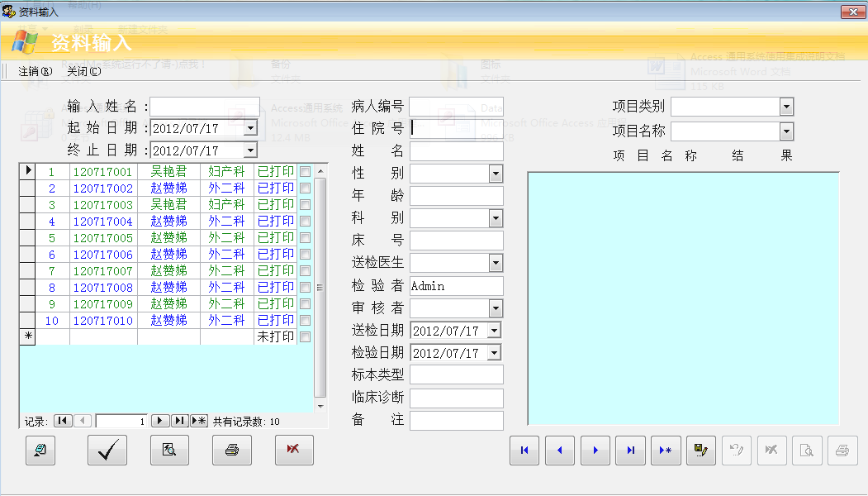Tick the checkbox for record 120717003
The image size is (868, 496).
pos(305,204)
